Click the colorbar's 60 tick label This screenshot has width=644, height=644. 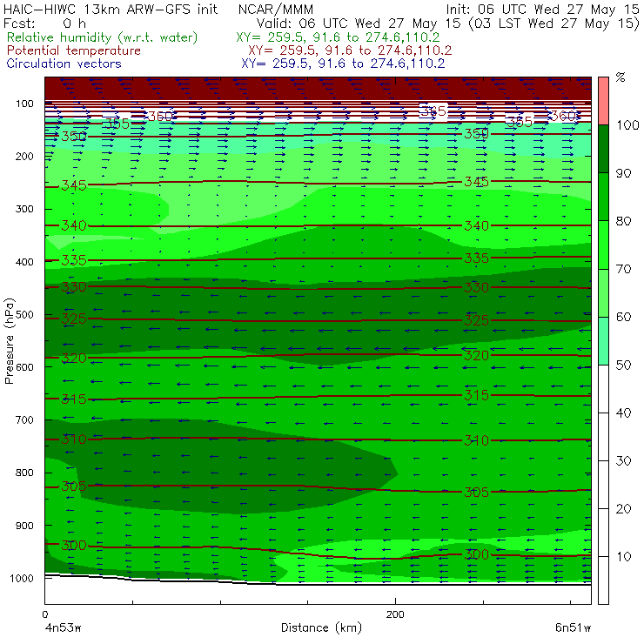click(x=623, y=317)
